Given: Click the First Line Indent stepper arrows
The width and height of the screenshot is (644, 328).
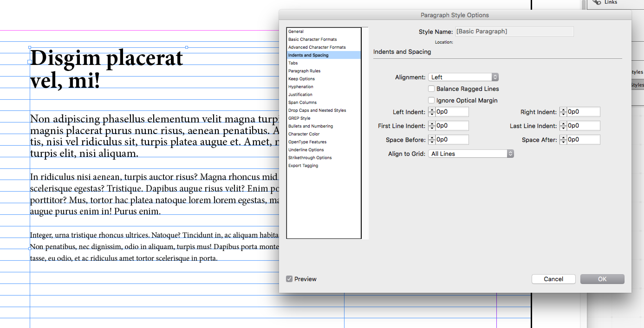Looking at the screenshot, I should pos(432,126).
